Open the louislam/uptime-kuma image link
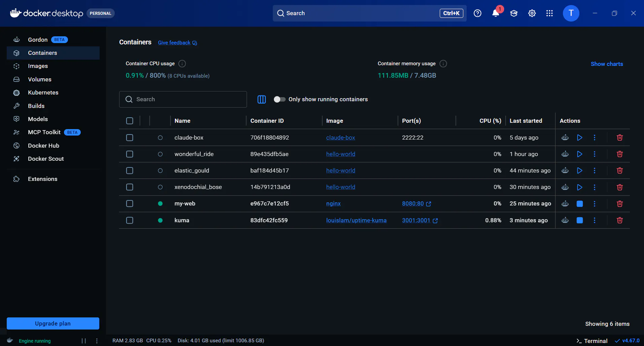644x346 pixels. (356, 220)
